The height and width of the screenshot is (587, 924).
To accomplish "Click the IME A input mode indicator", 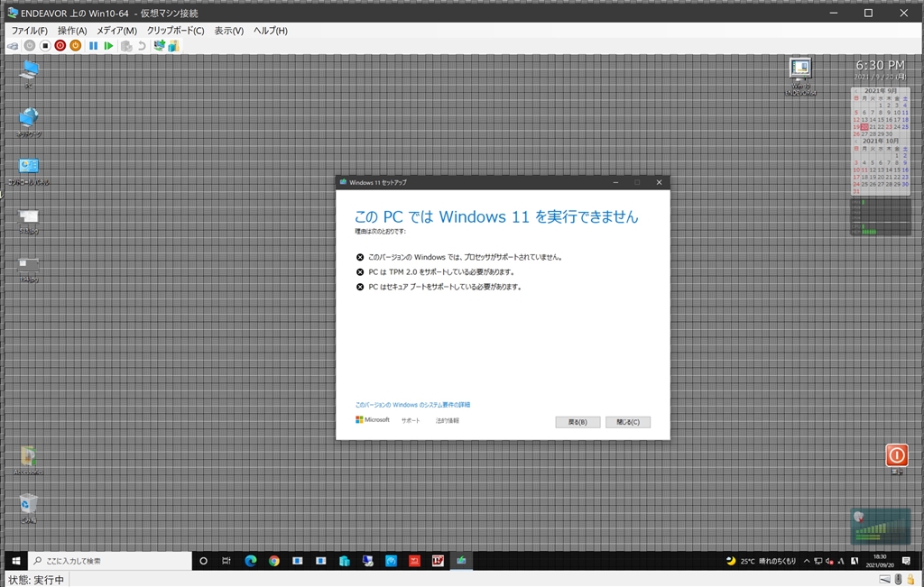I will [x=855, y=561].
